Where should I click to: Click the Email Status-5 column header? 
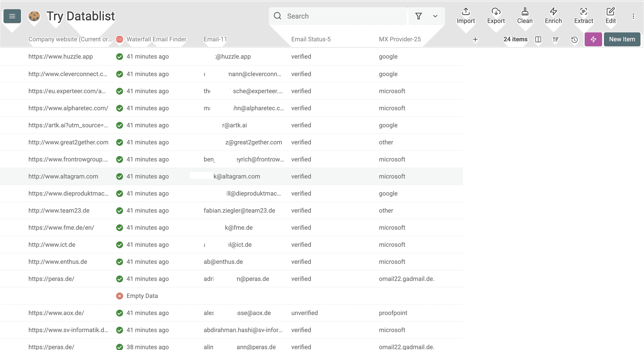click(x=311, y=39)
